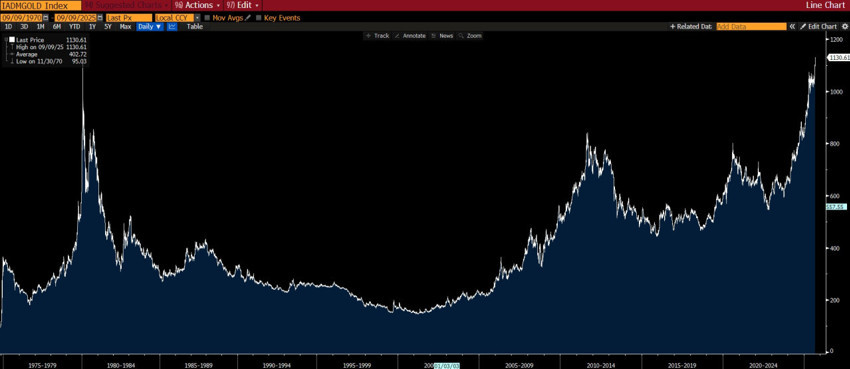Select the Annotate tool
Image resolution: width=850 pixels, height=369 pixels.
pyautogui.click(x=410, y=36)
